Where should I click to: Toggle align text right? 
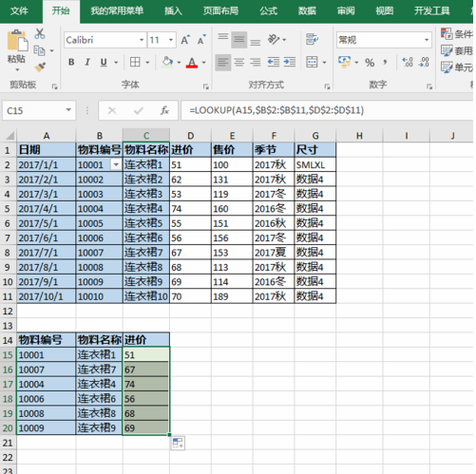click(256, 62)
